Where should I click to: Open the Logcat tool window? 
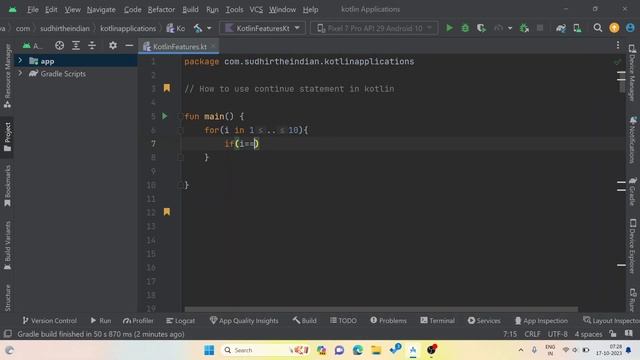pos(180,320)
